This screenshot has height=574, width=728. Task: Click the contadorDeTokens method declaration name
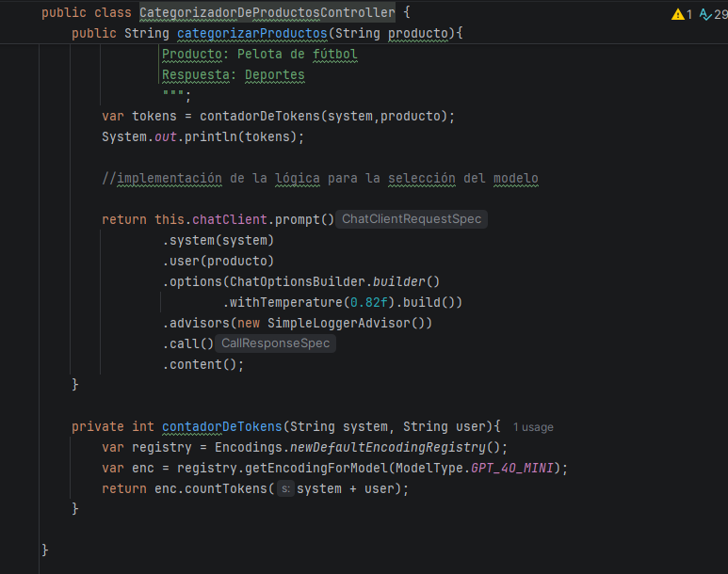[222, 427]
